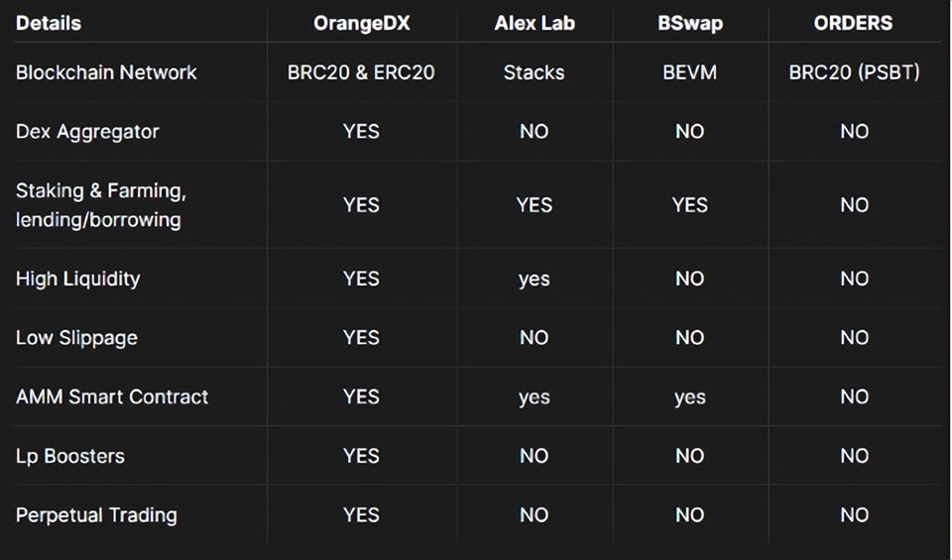Select the Stacks cell under Alex Lab

tap(534, 72)
